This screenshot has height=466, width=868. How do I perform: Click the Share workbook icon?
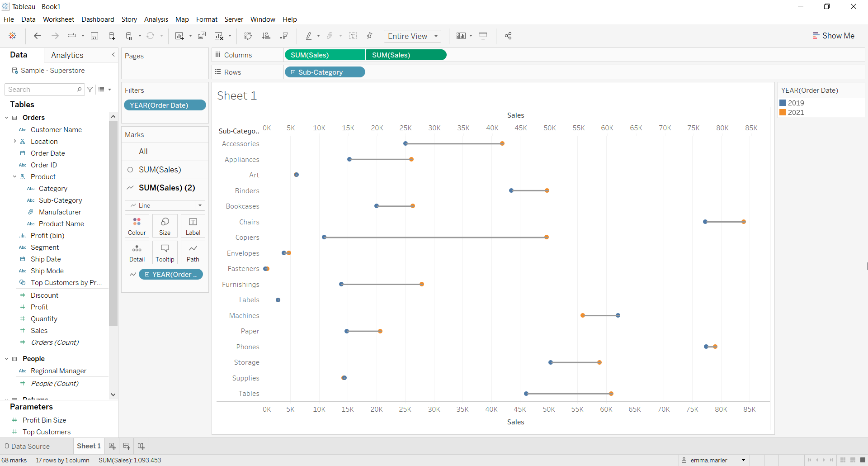(x=508, y=36)
